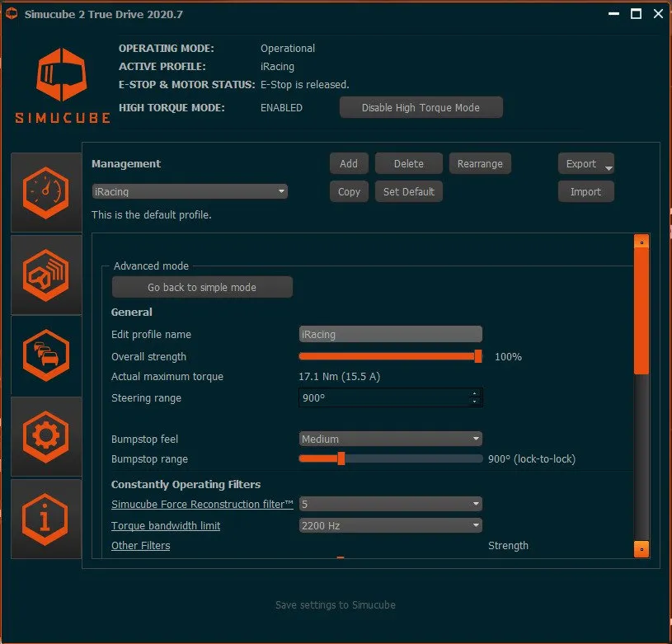
Task: Open the info about sidebar tab
Action: point(45,517)
